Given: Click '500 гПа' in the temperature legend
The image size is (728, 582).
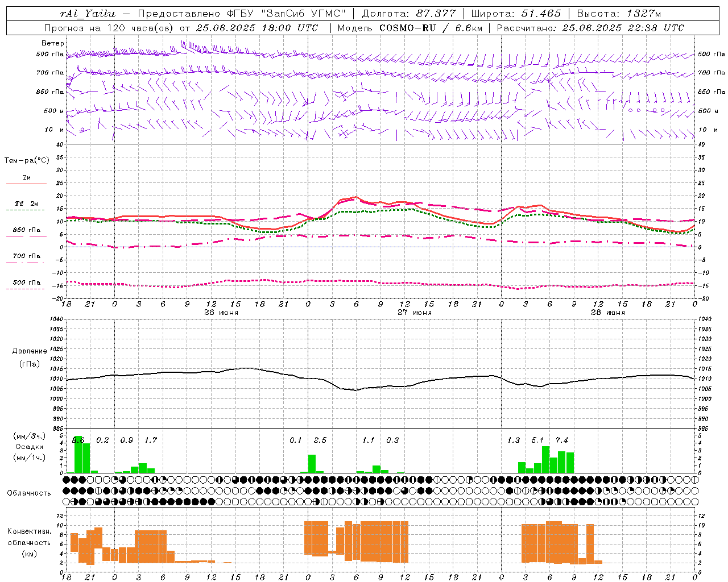Looking at the screenshot, I should pyautogui.click(x=27, y=282).
